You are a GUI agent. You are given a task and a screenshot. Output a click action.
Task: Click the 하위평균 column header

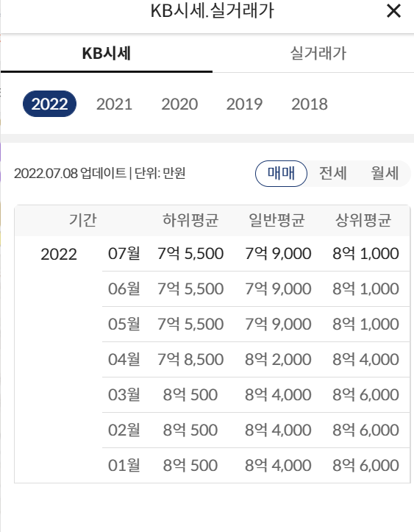pyautogui.click(x=190, y=220)
